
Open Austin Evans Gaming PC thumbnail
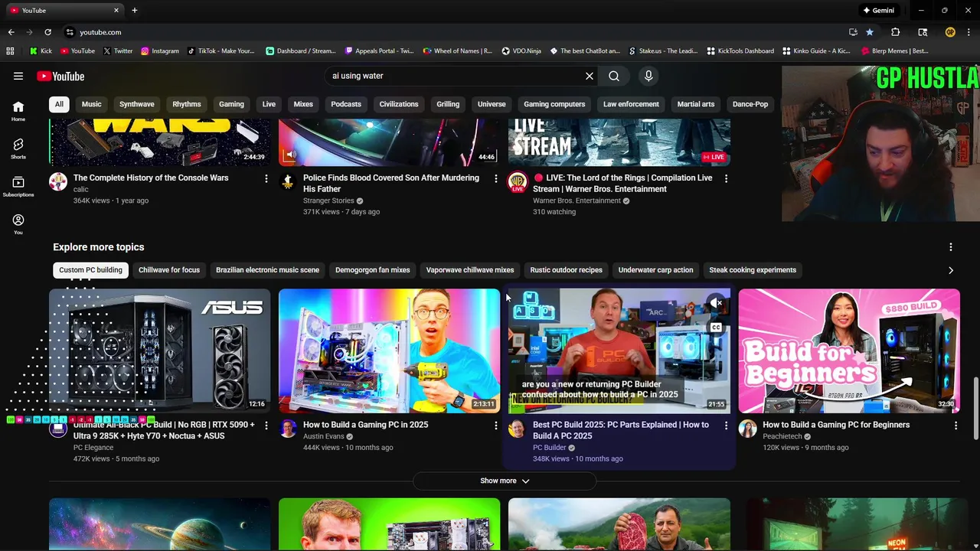[x=390, y=351]
